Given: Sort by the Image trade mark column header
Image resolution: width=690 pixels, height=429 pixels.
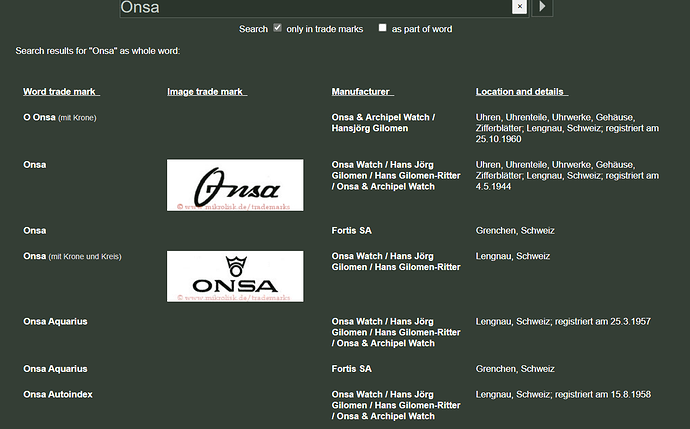Looking at the screenshot, I should point(207,92).
